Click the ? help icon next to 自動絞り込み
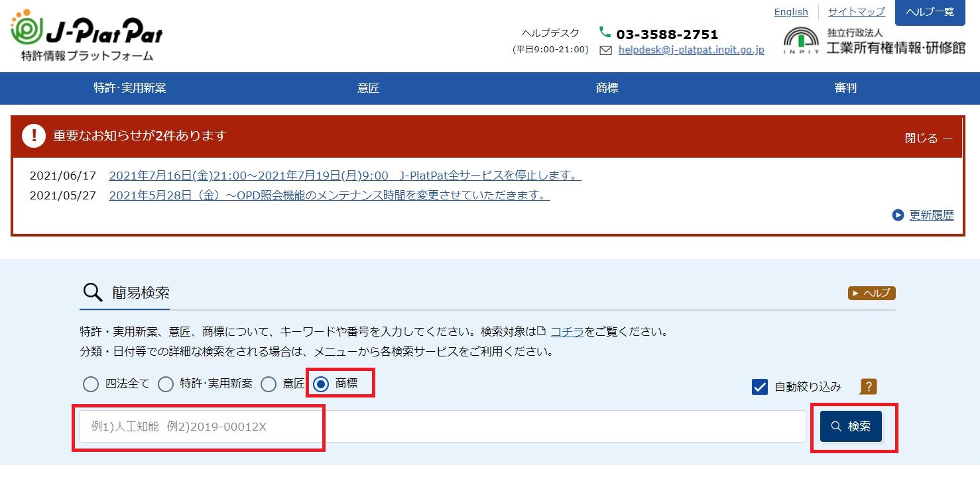The width and height of the screenshot is (980, 479). click(869, 386)
